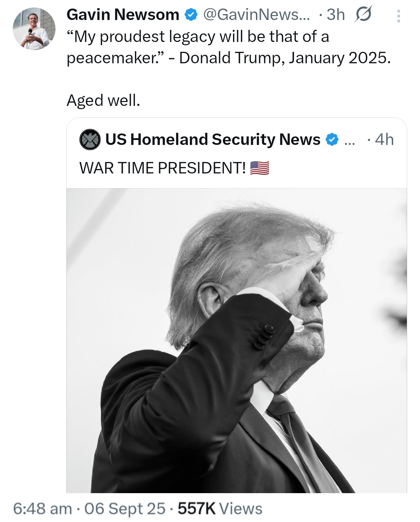Click Gavin Newsom's blue verified badge
The width and height of the screenshot is (420, 522).
[x=191, y=15]
